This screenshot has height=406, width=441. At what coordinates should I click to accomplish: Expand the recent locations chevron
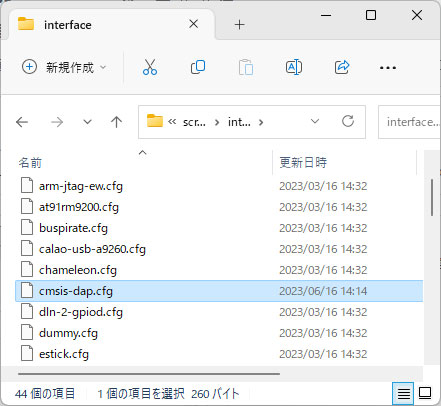click(x=87, y=122)
